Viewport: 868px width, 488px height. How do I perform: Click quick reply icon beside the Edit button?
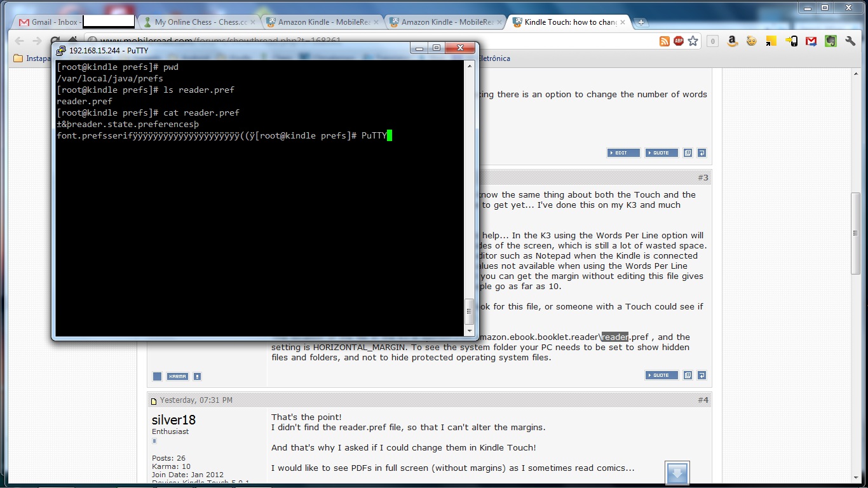coord(702,153)
